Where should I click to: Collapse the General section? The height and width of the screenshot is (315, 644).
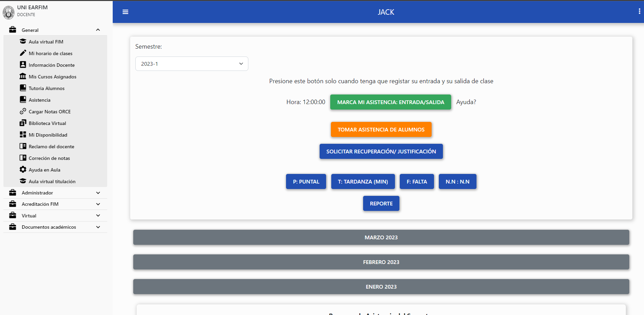coord(98,30)
